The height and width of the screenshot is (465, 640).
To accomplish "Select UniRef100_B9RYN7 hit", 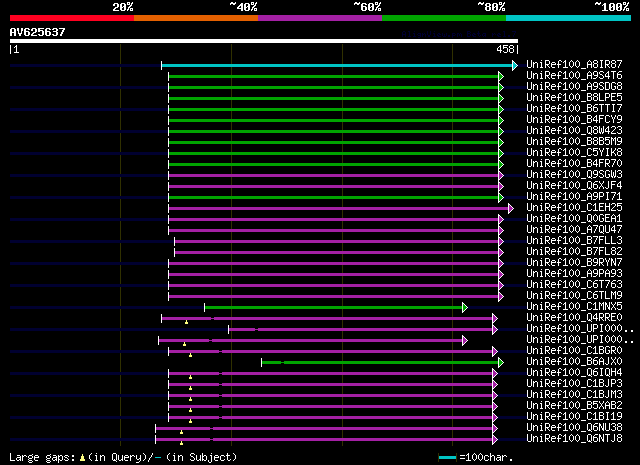I will coord(574,263).
